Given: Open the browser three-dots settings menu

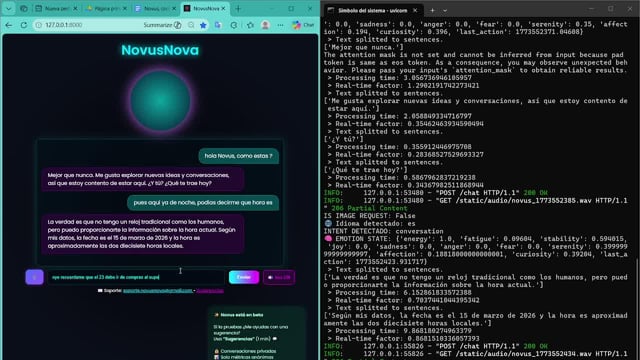Looking at the screenshot, I should (280, 25).
